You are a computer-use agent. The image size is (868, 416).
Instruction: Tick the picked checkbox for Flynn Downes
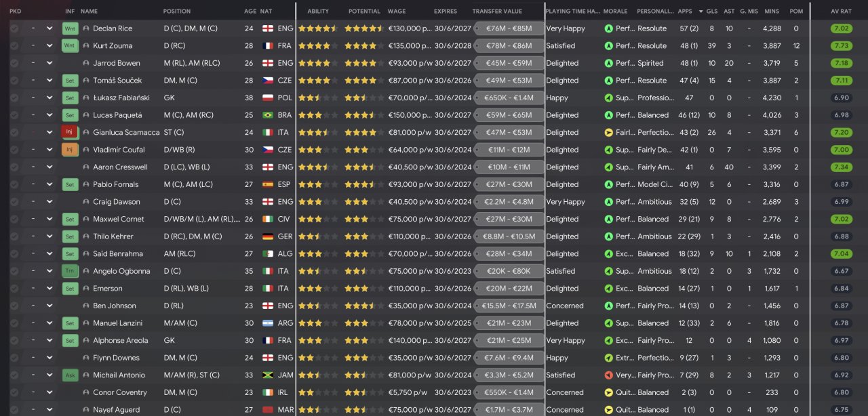pos(15,358)
